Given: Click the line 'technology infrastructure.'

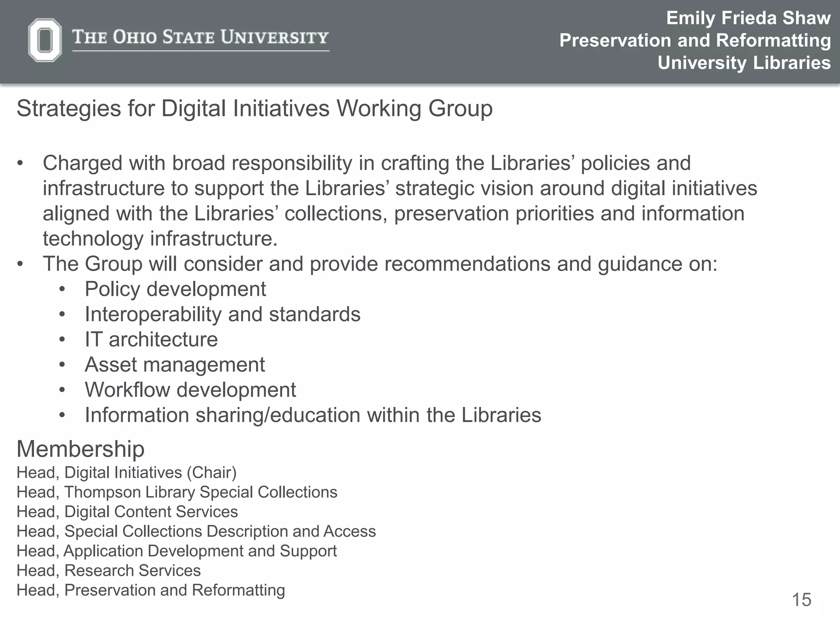Looking at the screenshot, I should [x=160, y=239].
